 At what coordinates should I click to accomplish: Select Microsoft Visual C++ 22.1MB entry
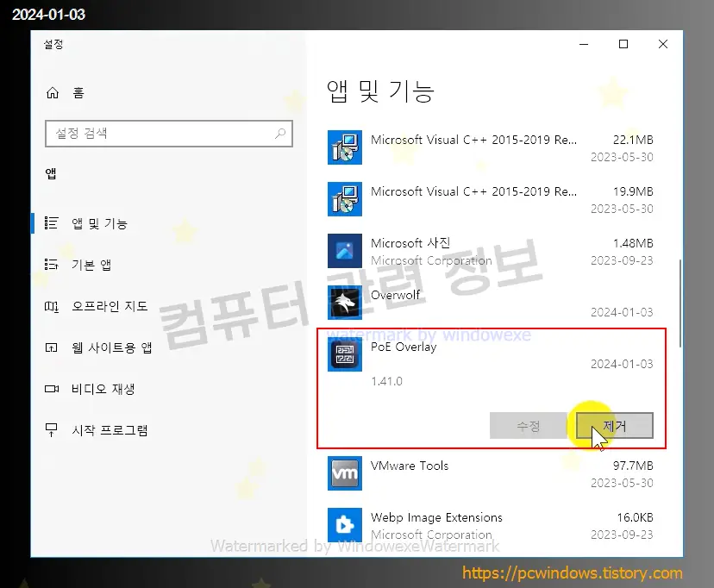pyautogui.click(x=491, y=148)
